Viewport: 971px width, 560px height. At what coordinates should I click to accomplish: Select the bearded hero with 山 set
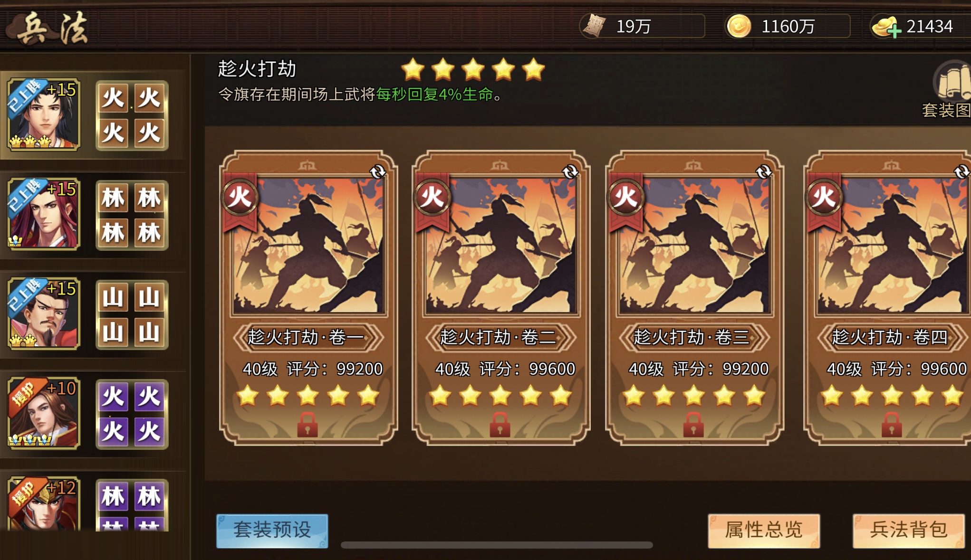pos(44,314)
